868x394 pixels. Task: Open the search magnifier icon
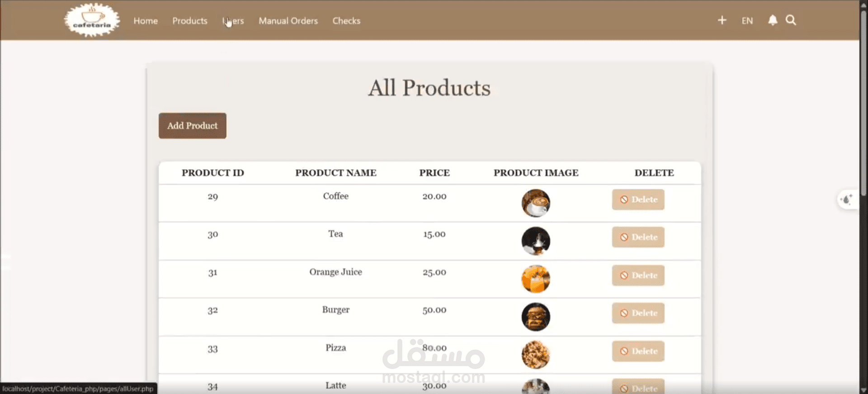[x=791, y=20]
